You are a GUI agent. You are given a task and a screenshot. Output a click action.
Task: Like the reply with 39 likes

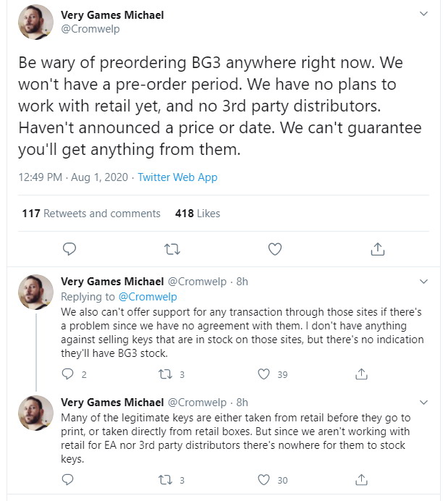(263, 374)
